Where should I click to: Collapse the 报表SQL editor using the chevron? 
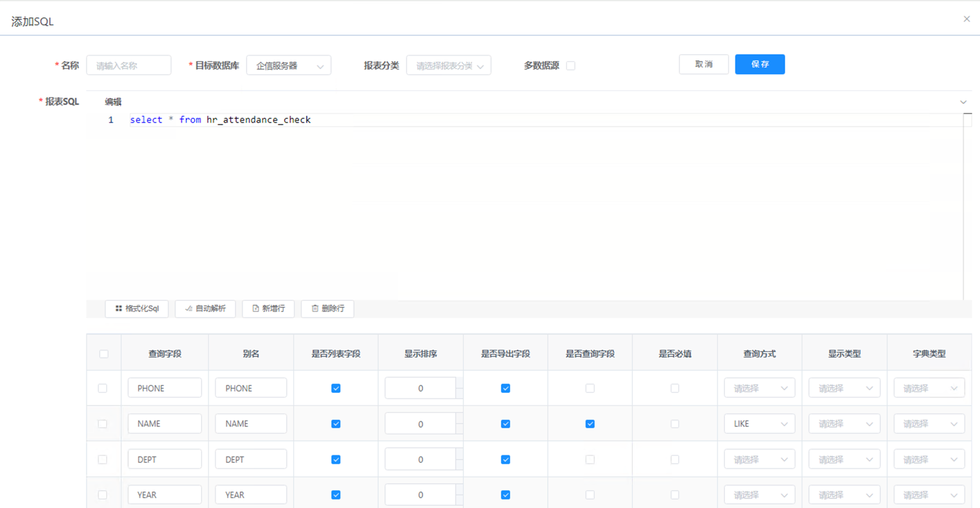point(963,101)
